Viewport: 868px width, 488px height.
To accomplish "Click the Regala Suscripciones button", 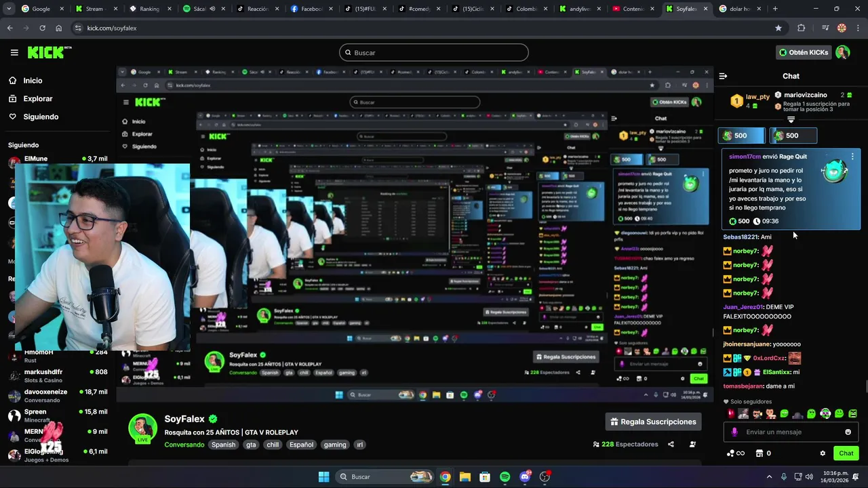I will [x=654, y=422].
